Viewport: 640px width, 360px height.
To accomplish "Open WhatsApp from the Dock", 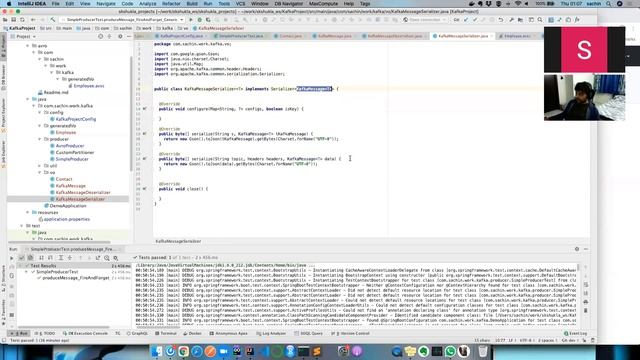I will pyautogui.click(x=450, y=351).
